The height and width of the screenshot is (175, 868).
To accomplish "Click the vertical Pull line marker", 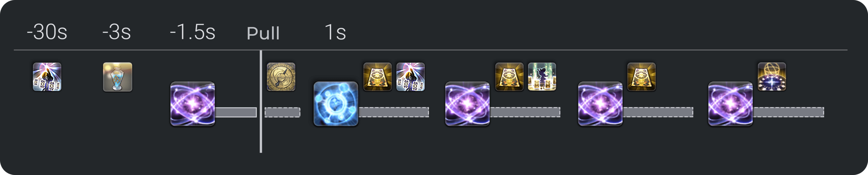I will coord(261,102).
